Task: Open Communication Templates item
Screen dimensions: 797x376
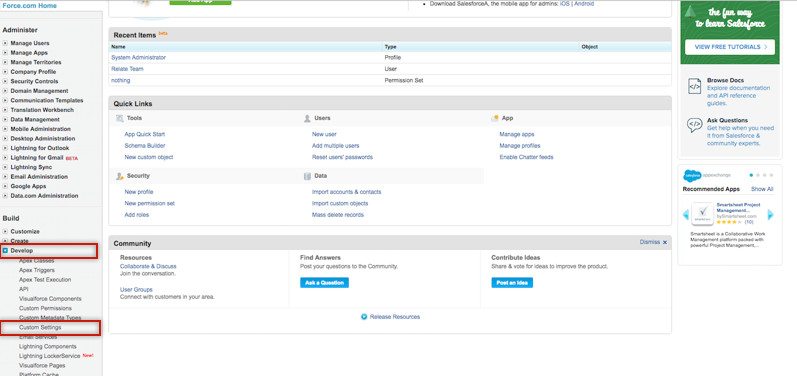Action: [47, 101]
